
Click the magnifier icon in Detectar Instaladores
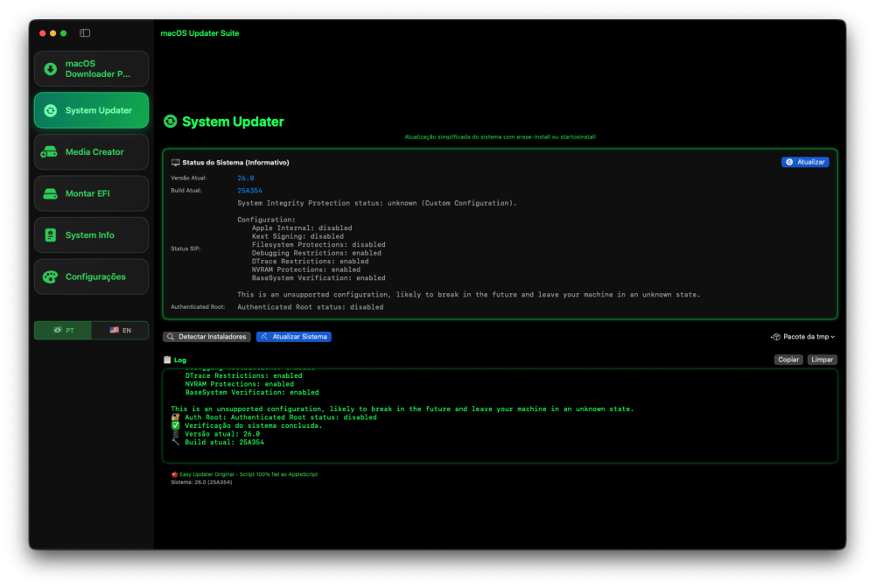click(x=171, y=336)
